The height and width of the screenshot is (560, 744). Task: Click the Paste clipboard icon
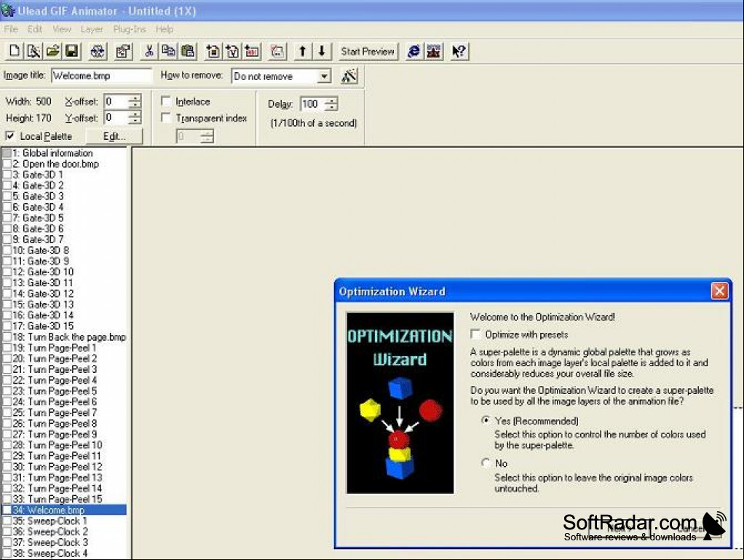188,51
